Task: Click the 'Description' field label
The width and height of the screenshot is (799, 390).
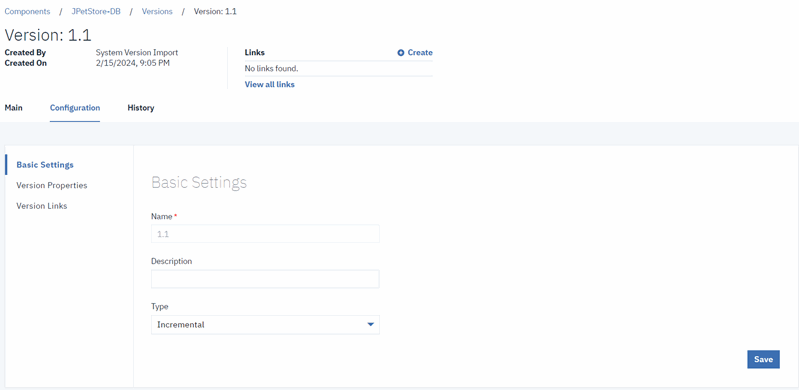Action: [172, 261]
